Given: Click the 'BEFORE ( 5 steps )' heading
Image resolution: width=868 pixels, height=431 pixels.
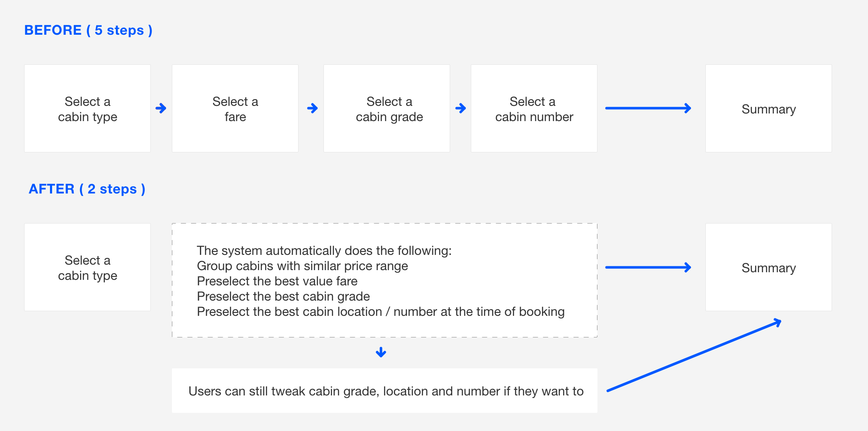Looking at the screenshot, I should [x=88, y=30].
